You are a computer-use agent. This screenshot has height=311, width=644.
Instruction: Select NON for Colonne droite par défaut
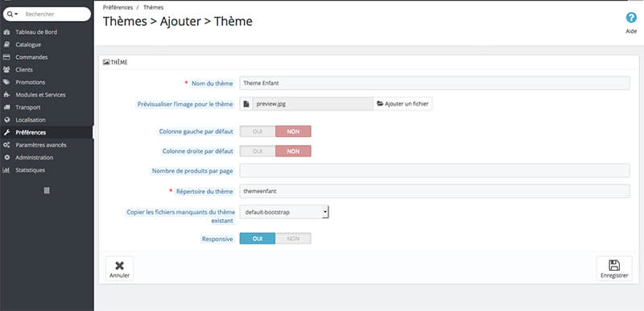pos(293,151)
